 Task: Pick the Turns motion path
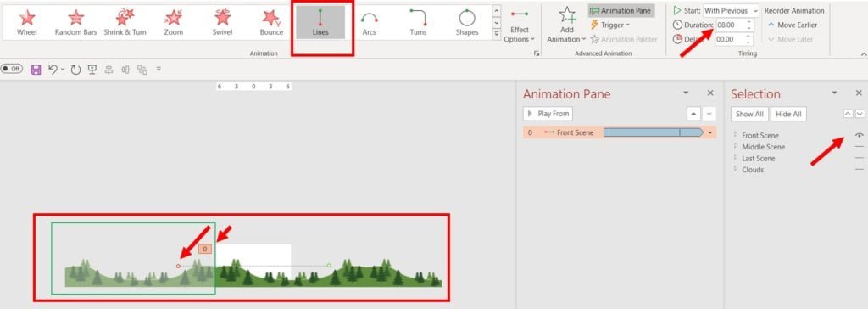tap(418, 23)
